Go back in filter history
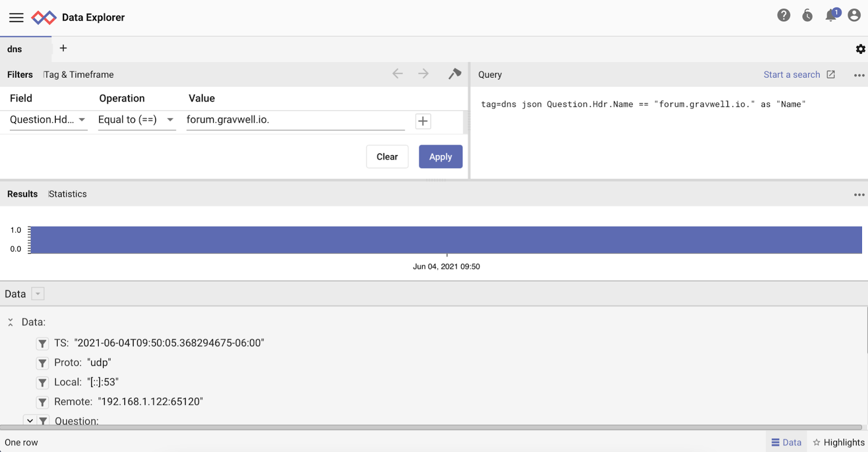The image size is (868, 452). 398,74
